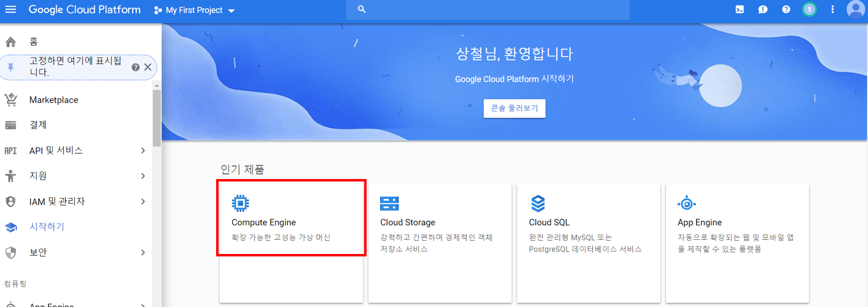This screenshot has width=868, height=307.
Task: Click the Marketplace shopping cart icon
Action: 11,100
